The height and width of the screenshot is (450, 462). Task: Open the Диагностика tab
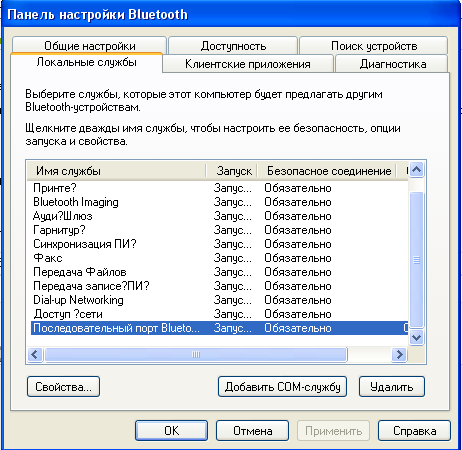pos(392,64)
